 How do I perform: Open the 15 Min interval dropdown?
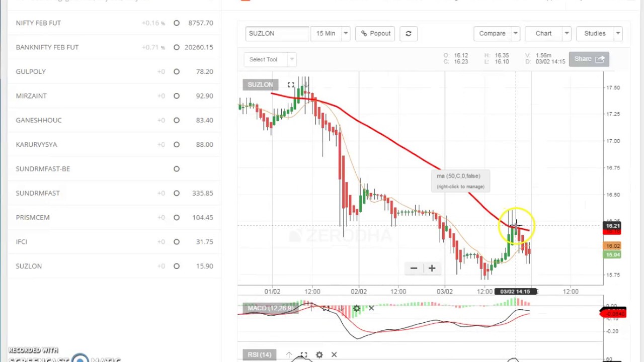click(346, 34)
